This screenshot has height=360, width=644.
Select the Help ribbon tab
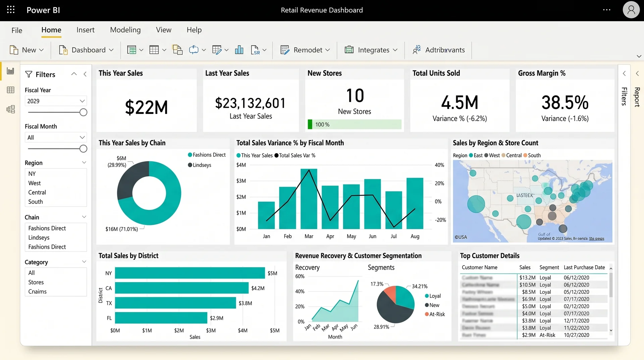click(194, 30)
